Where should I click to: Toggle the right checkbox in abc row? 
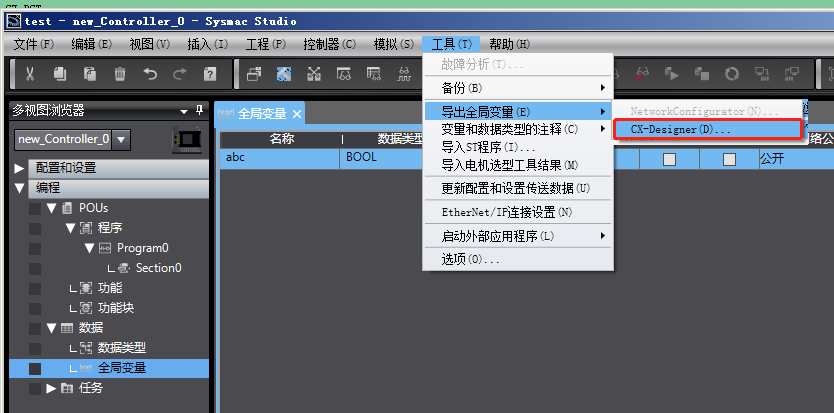(729, 159)
